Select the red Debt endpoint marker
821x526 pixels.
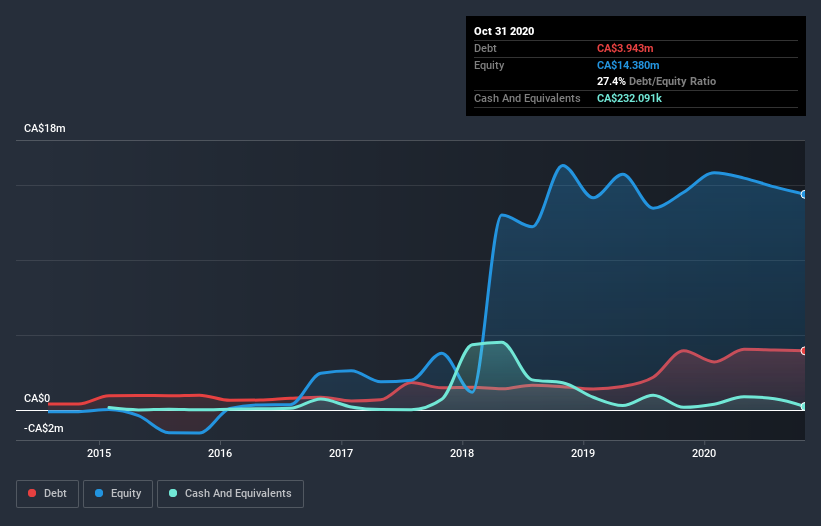(804, 351)
